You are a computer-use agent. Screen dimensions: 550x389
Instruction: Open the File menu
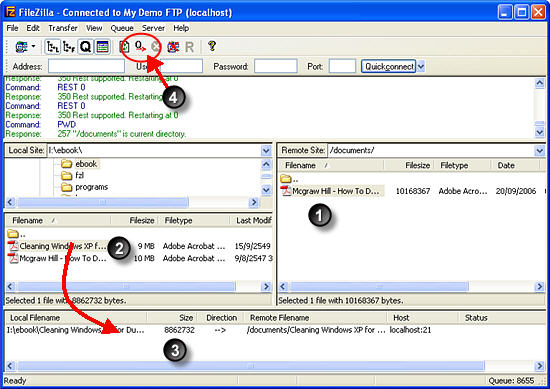[x=12, y=28]
